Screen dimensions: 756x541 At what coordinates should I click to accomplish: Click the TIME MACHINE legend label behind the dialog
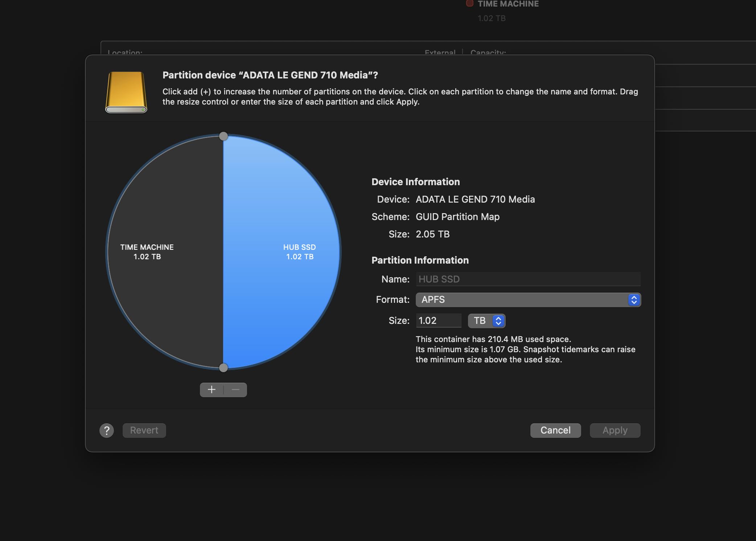[508, 4]
